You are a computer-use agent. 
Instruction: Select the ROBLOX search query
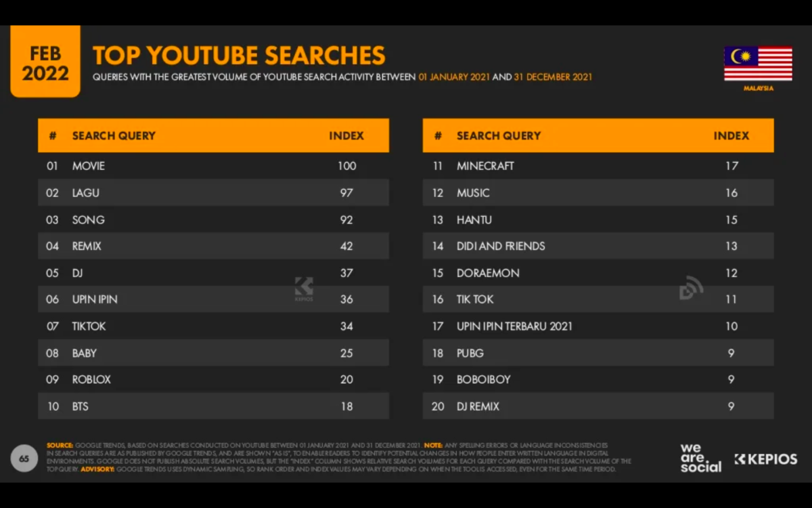pyautogui.click(x=91, y=379)
